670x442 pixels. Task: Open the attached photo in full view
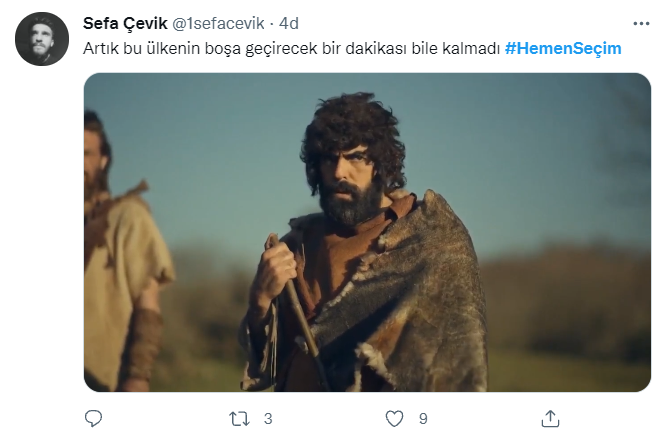(367, 232)
